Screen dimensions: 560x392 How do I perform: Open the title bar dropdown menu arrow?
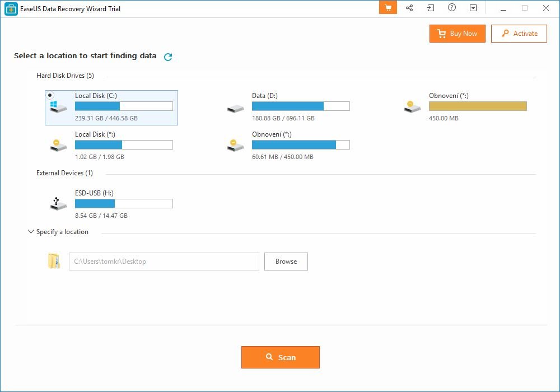[x=473, y=8]
